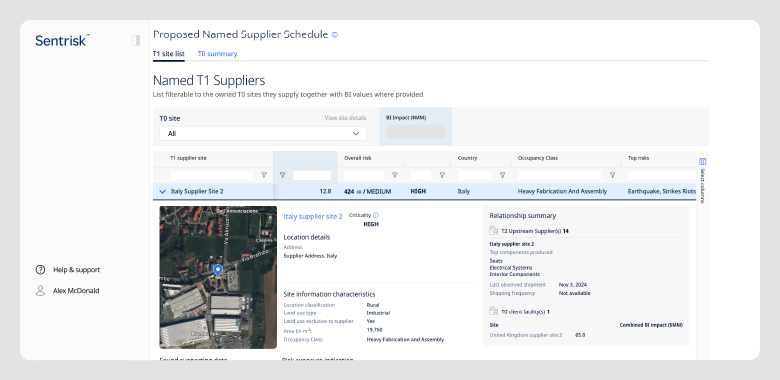Switch to the T0 summary tab
The image size is (780, 380).
[217, 54]
